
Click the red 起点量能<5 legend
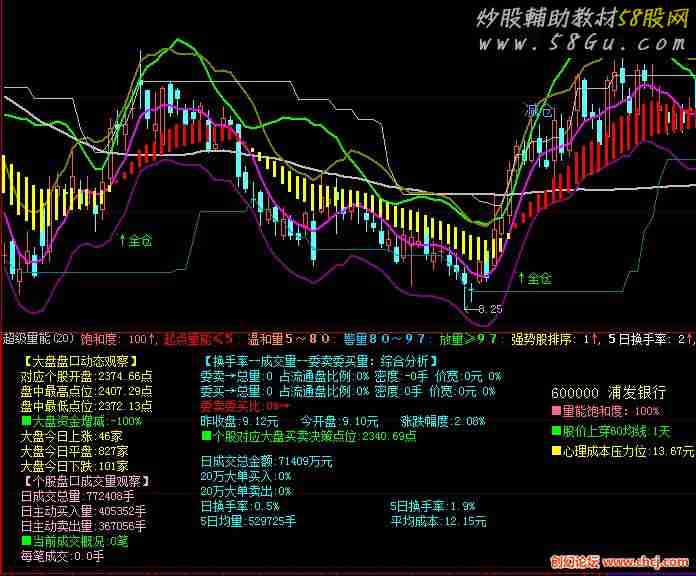(x=198, y=339)
